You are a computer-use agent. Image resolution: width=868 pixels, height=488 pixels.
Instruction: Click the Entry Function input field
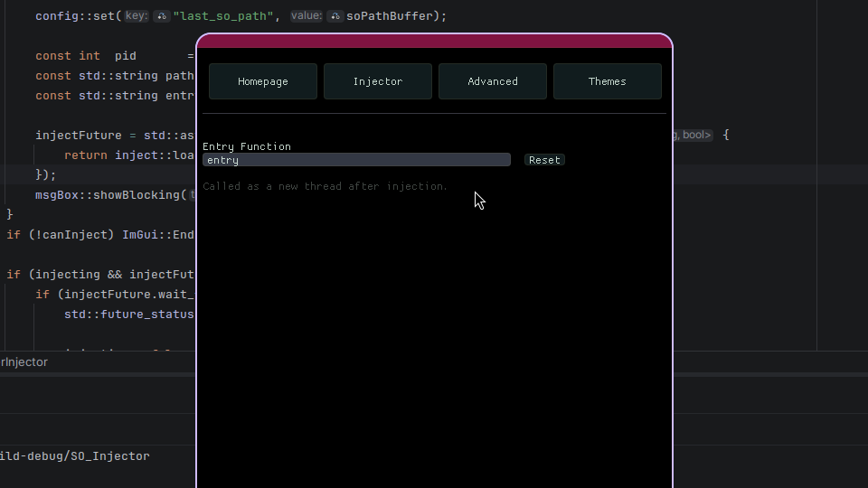point(356,160)
